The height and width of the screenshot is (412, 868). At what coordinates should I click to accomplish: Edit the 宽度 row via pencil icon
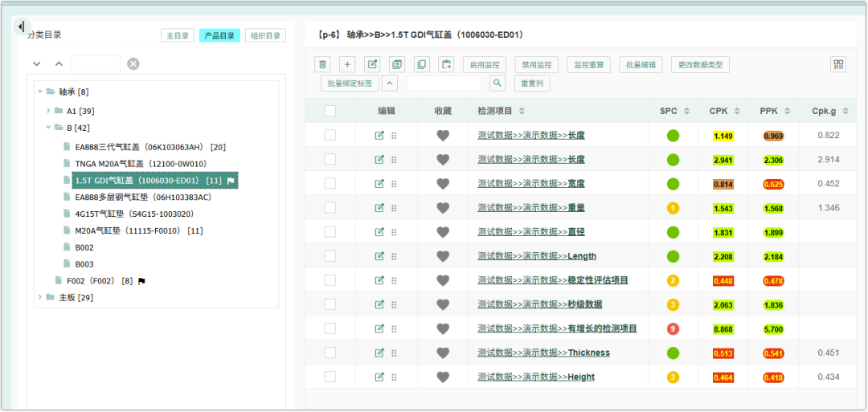tap(379, 184)
